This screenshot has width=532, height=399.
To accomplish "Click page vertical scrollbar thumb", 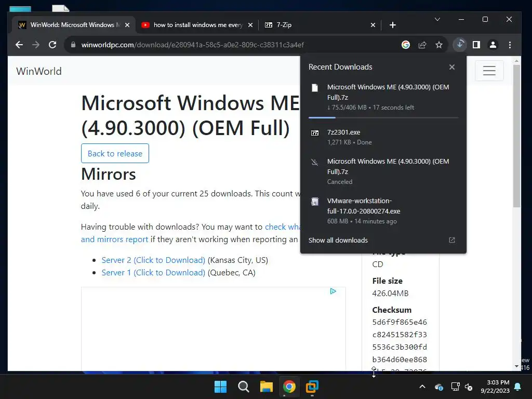I will (516, 136).
